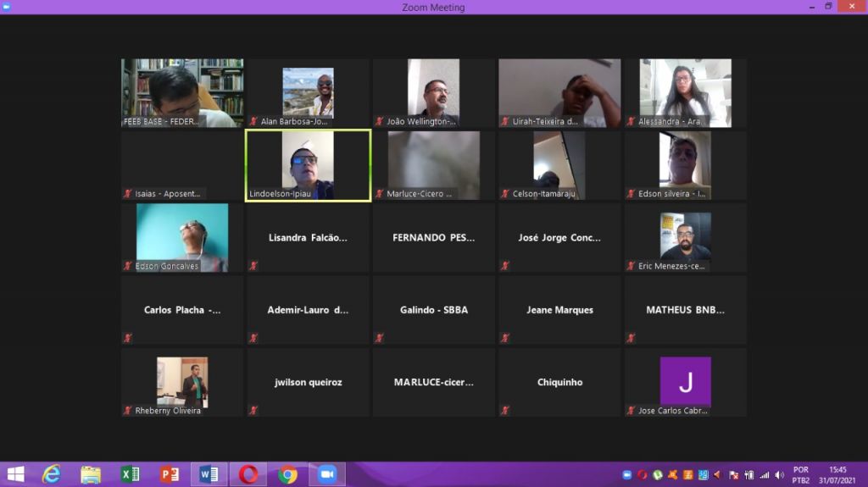Click 'Chiquinho' participant name

click(x=559, y=382)
